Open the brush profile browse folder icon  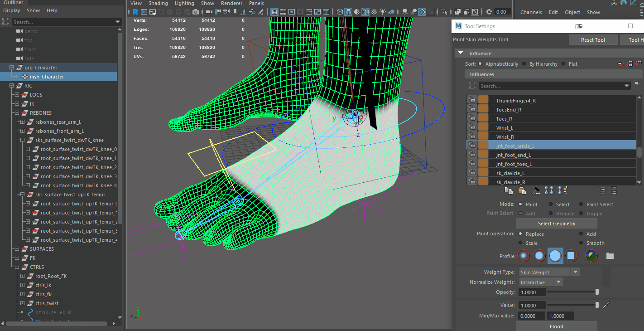(x=610, y=255)
